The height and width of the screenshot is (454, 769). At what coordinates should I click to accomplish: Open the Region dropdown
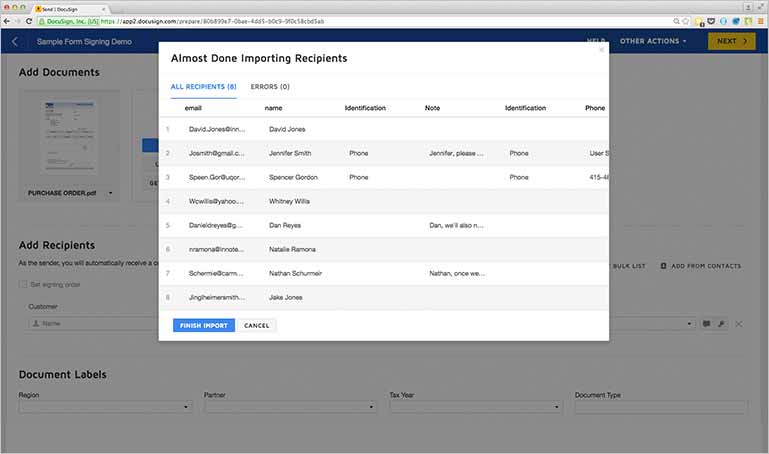point(105,407)
